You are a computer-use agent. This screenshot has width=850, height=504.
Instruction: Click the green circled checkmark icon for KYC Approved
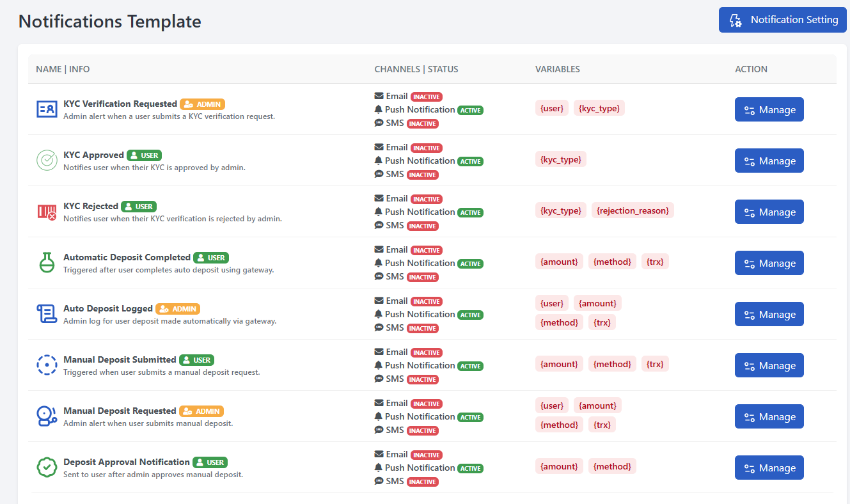46,160
